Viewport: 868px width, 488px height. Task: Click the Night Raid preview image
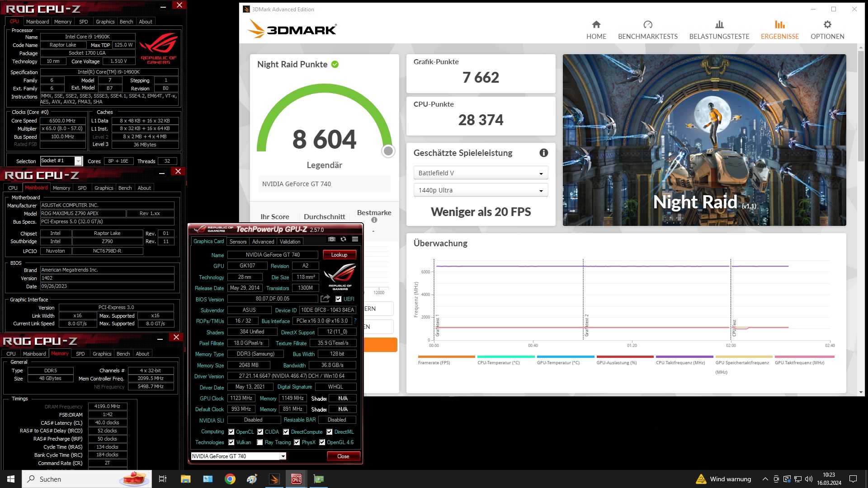click(x=704, y=140)
